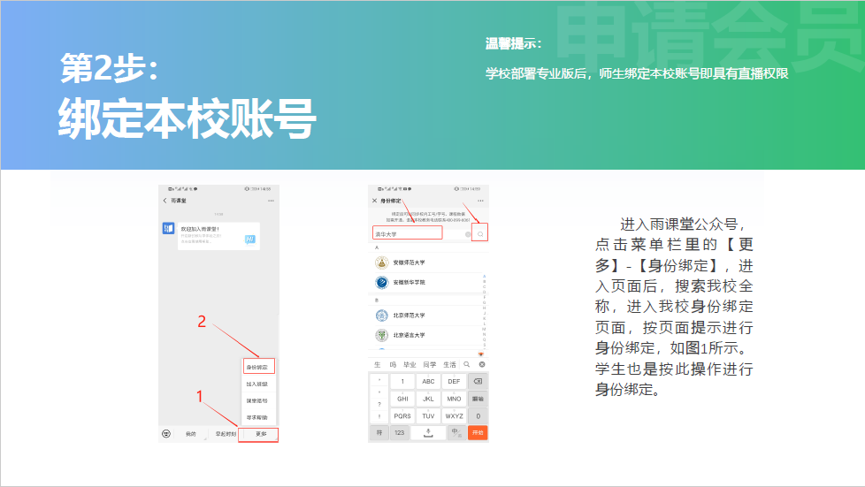Screen dimensions: 865x487
Task: Tap the 北京语言大学 school logo
Action: tap(382, 335)
